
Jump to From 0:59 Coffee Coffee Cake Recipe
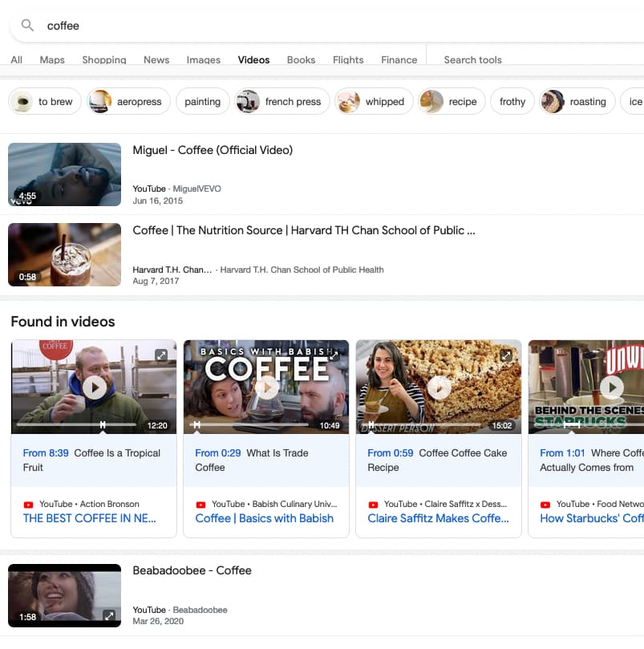coord(439,460)
